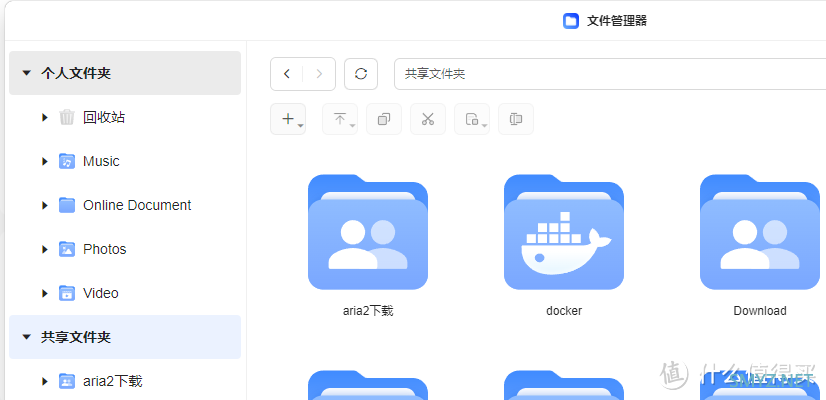The height and width of the screenshot is (400, 826).
Task: Select the Download large folder thumbnail
Action: pos(760,232)
